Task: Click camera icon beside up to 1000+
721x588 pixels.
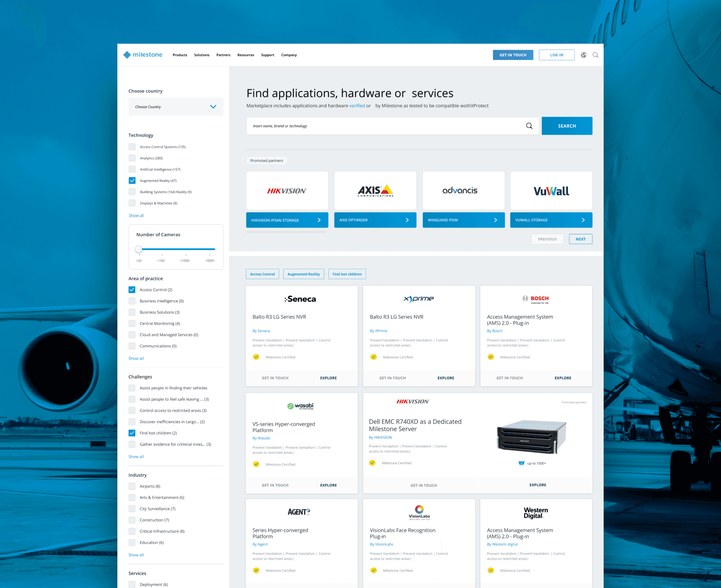Action: [521, 463]
